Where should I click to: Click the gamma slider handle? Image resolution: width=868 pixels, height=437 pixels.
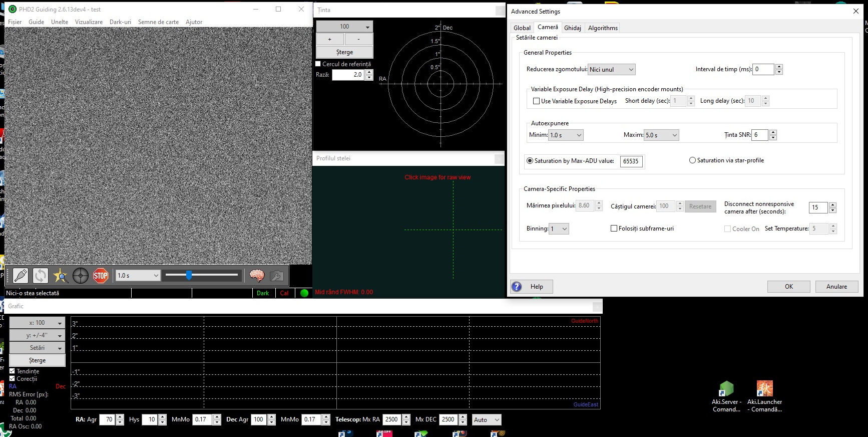click(x=189, y=275)
